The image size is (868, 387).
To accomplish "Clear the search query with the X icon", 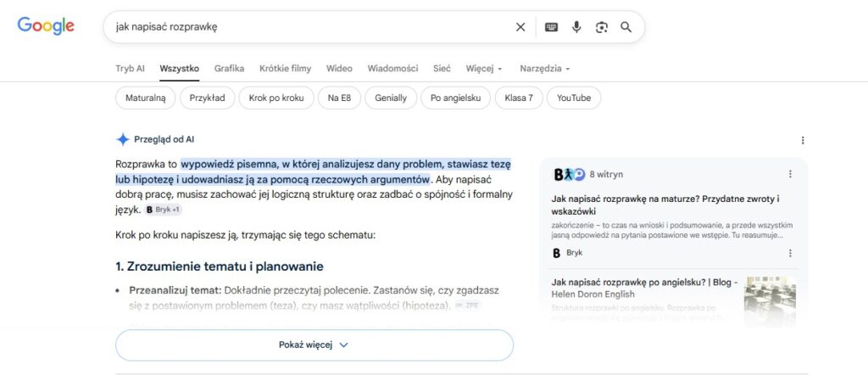I will coord(520,27).
